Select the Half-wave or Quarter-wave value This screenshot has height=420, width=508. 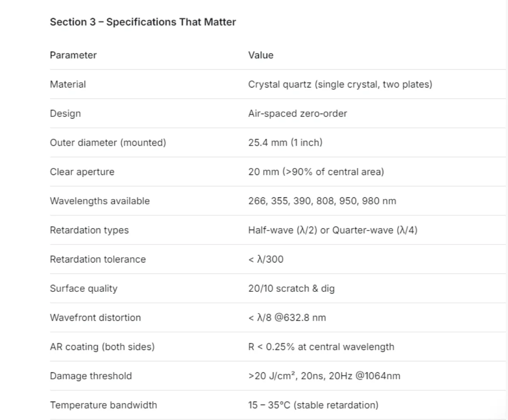[333, 230]
